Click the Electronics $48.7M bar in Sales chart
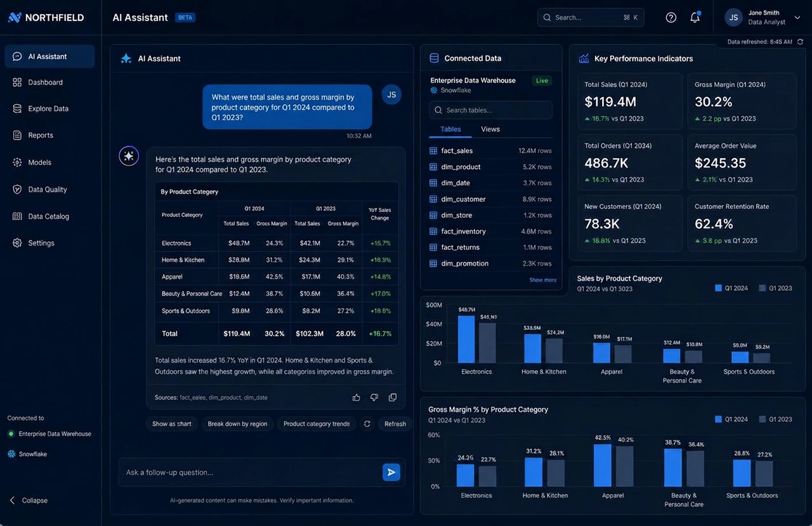Viewport: 812px width, 526px height. pyautogui.click(x=466, y=339)
